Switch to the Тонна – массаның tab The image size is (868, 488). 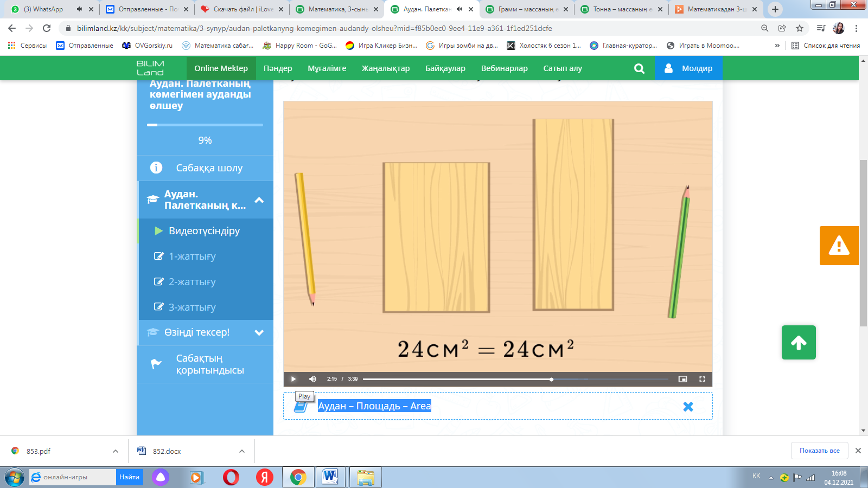(621, 9)
